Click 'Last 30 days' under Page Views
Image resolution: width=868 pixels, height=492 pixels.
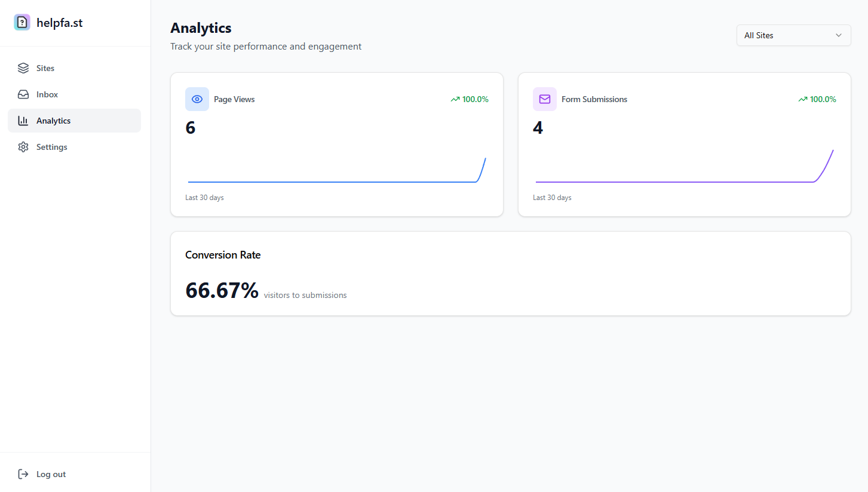click(204, 198)
